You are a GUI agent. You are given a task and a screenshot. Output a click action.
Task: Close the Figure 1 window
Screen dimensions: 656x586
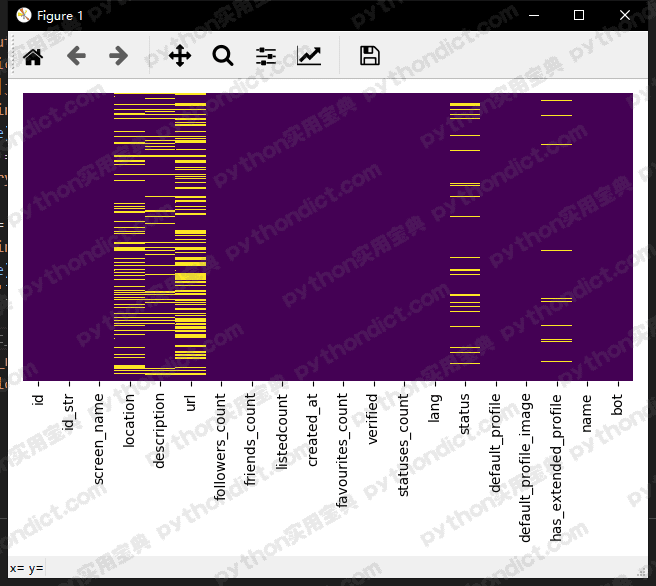pyautogui.click(x=625, y=15)
